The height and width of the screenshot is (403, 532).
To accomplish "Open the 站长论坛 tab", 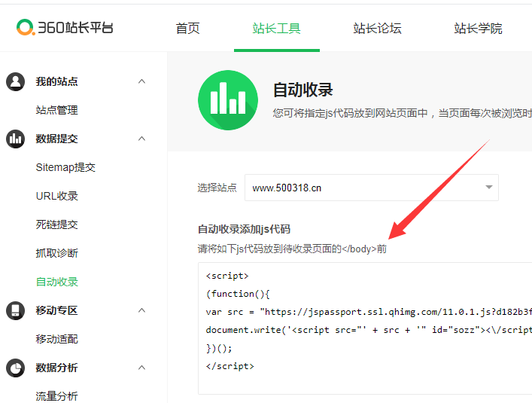I will (x=377, y=28).
